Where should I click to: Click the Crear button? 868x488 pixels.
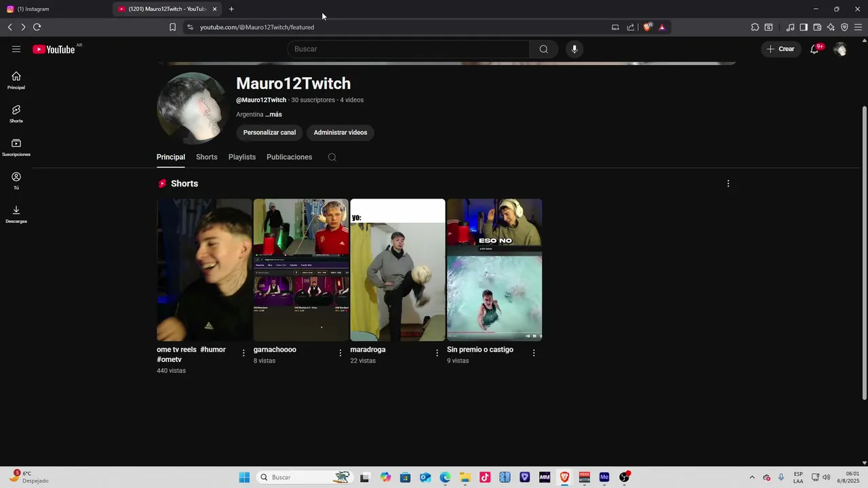tap(781, 49)
